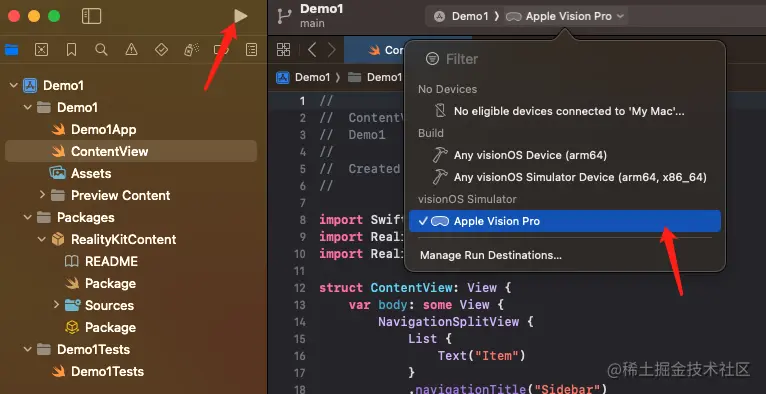The width and height of the screenshot is (766, 394).
Task: Go back in editor history
Action: [312, 49]
